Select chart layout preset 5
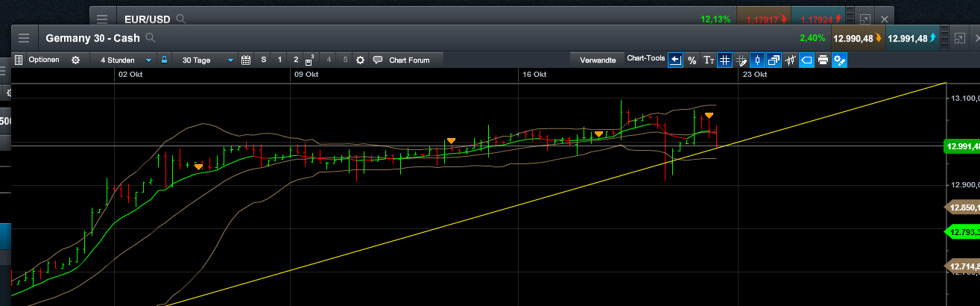Image resolution: width=980 pixels, height=306 pixels. (345, 60)
